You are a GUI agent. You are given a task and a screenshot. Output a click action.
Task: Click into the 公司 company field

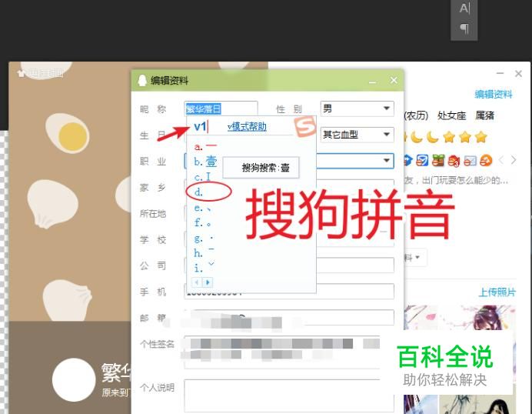point(355,265)
